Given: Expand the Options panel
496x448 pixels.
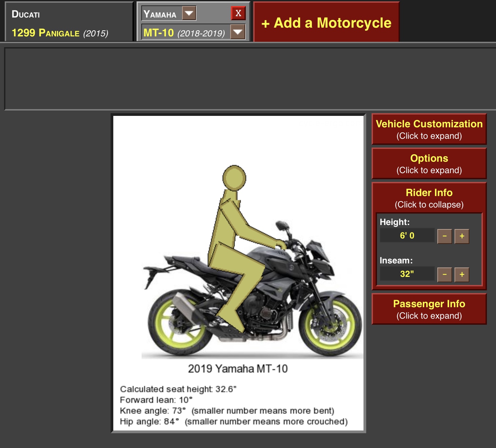Looking at the screenshot, I should coord(429,164).
